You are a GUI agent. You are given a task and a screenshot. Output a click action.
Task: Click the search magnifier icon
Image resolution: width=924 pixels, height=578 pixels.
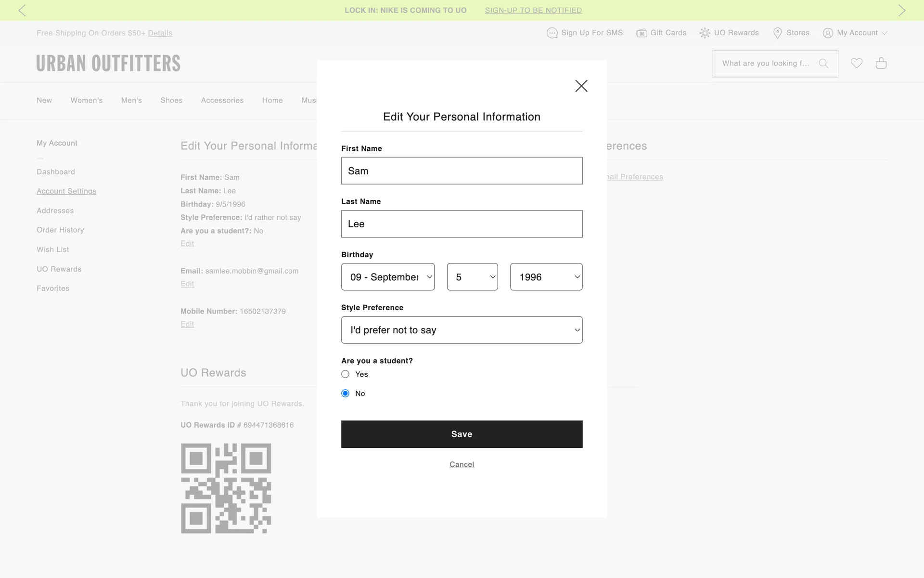coord(823,64)
